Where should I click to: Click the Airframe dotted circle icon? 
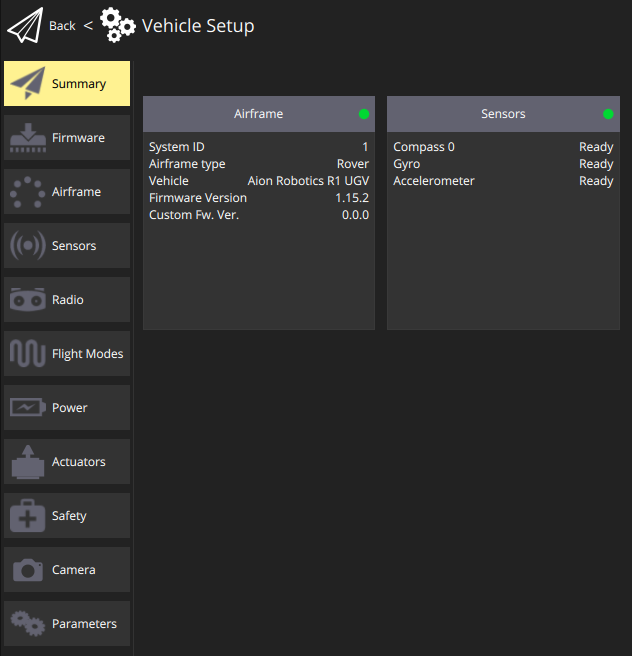(28, 192)
